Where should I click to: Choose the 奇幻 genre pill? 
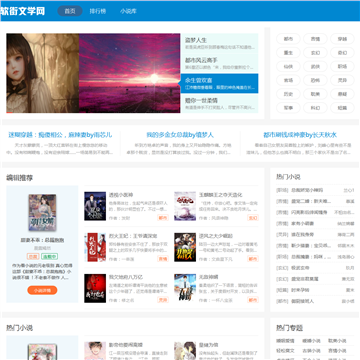[x=342, y=53]
